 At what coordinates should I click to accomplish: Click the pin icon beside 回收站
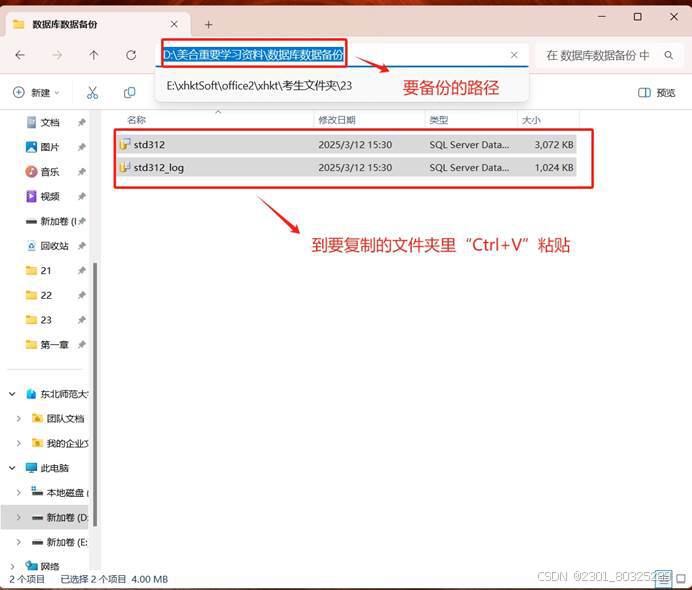coord(82,246)
